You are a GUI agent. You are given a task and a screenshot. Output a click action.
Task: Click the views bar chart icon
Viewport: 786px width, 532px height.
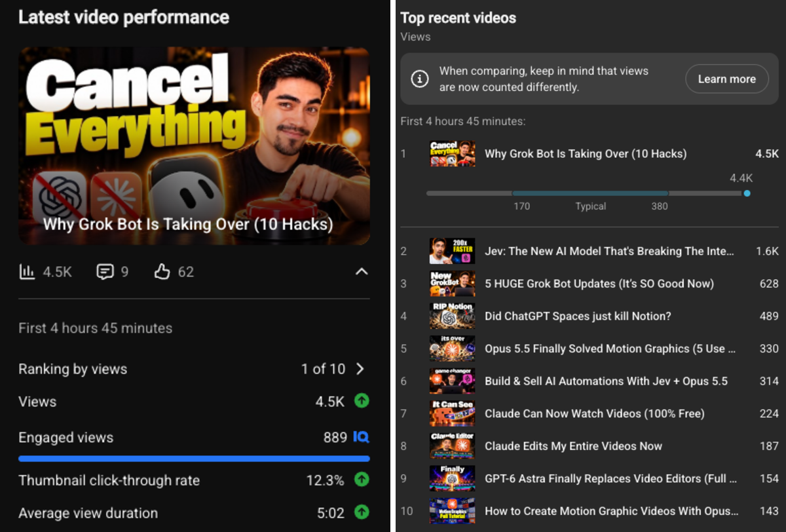tap(27, 271)
